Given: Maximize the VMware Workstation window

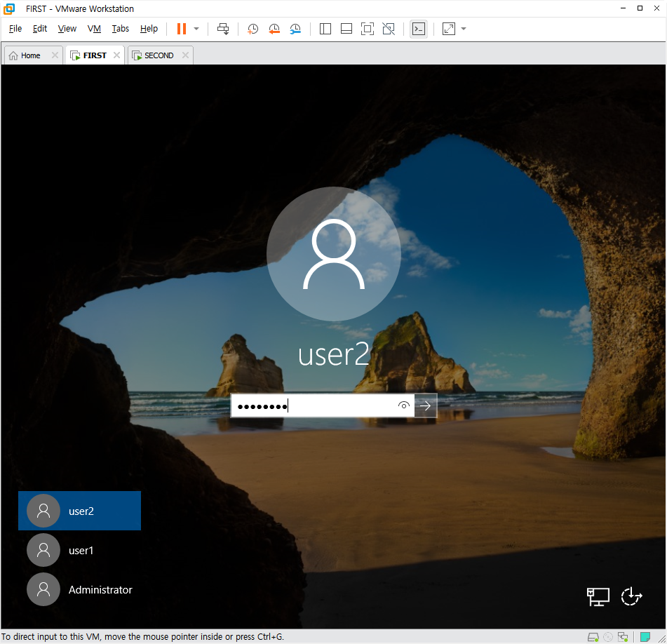Looking at the screenshot, I should pos(640,8).
